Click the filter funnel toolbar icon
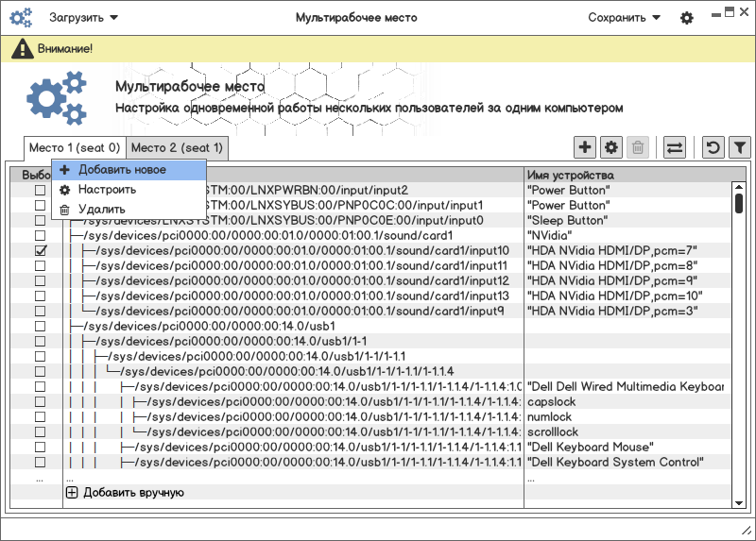The width and height of the screenshot is (756, 541). coord(739,147)
